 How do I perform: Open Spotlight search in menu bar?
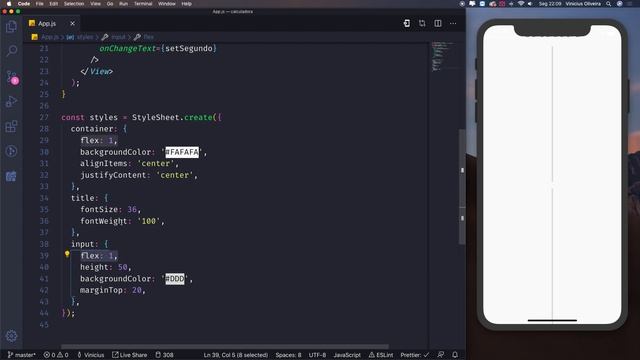click(609, 4)
